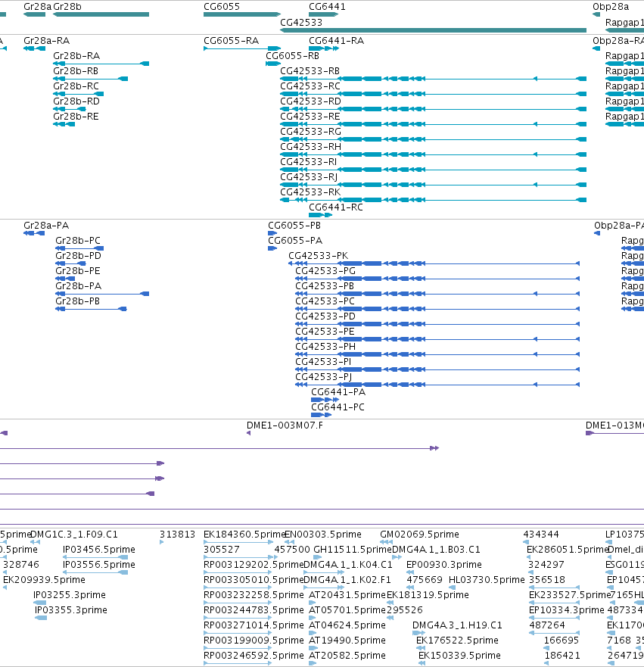Image resolution: width=644 pixels, height=667 pixels.
Task: Click the Gr28b gene feature bar
Action: pos(101,14)
